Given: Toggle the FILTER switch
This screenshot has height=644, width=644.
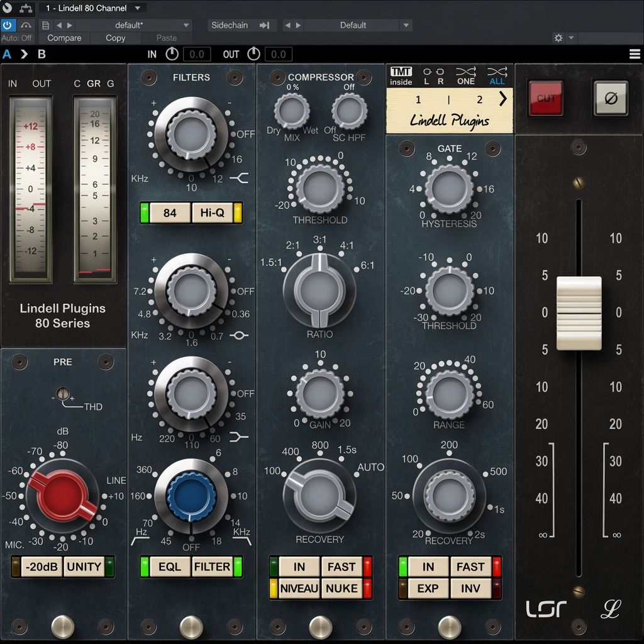Looking at the screenshot, I should tap(213, 567).
